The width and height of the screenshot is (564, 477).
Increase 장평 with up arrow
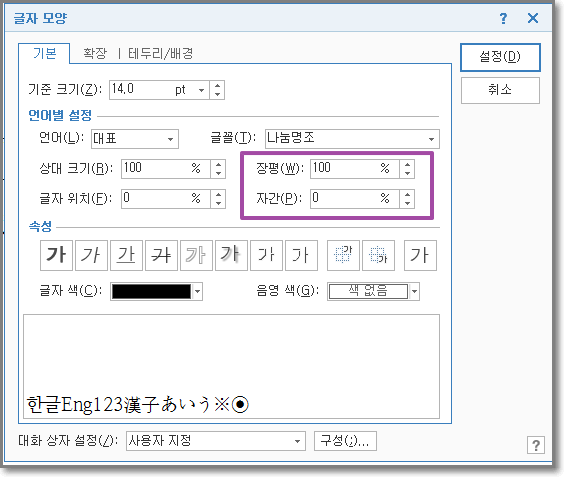tap(407, 165)
